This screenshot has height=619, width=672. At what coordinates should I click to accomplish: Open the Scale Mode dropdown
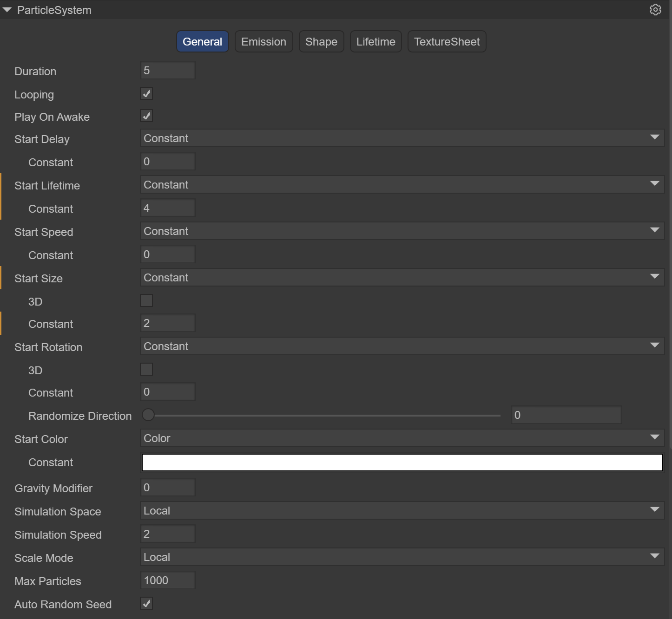tap(402, 557)
